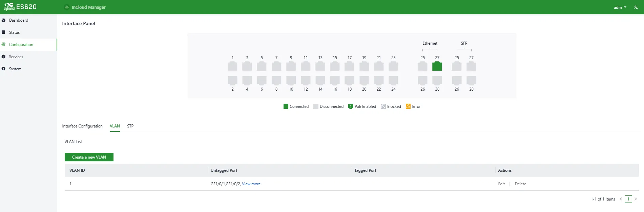Image resolution: width=644 pixels, height=212 pixels.
Task: Click the PoE Enabled legend icon
Action: click(x=351, y=107)
